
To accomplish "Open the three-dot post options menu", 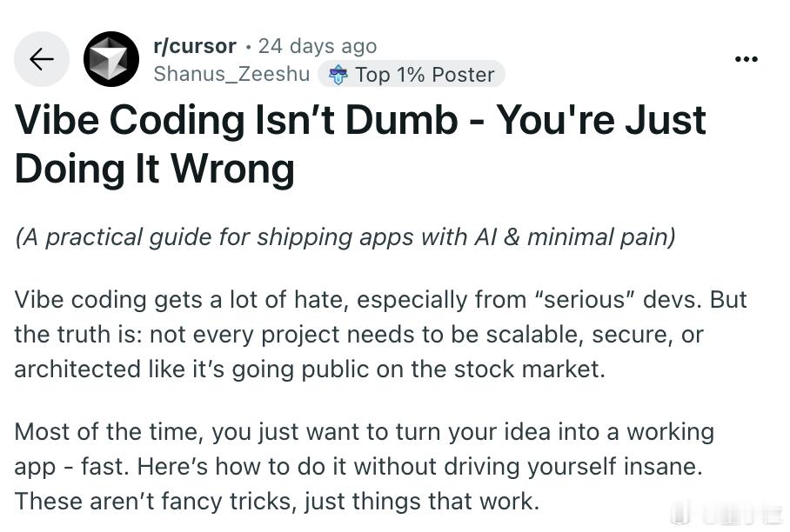I will pos(746,59).
